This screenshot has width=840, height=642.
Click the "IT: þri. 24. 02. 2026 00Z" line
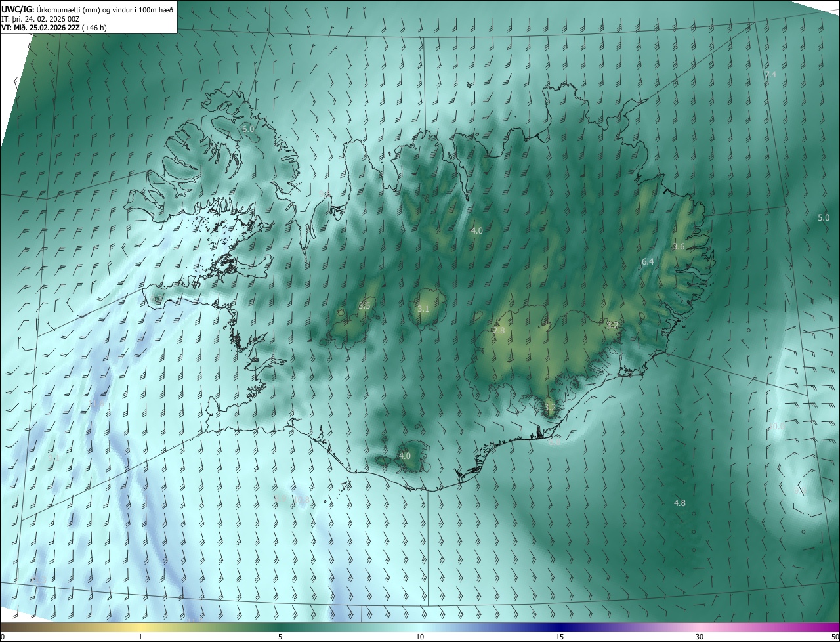pos(41,18)
